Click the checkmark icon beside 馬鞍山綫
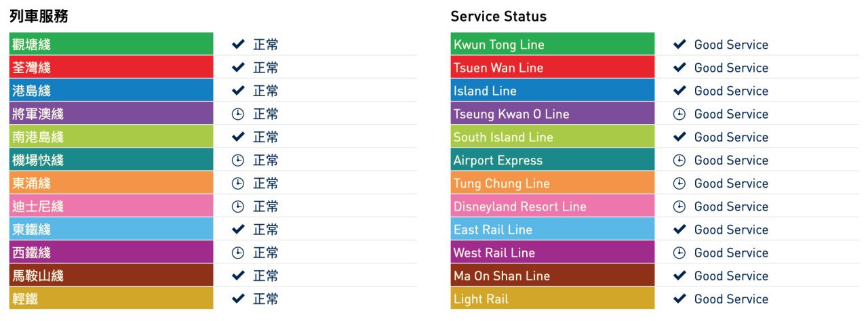 pos(237,276)
